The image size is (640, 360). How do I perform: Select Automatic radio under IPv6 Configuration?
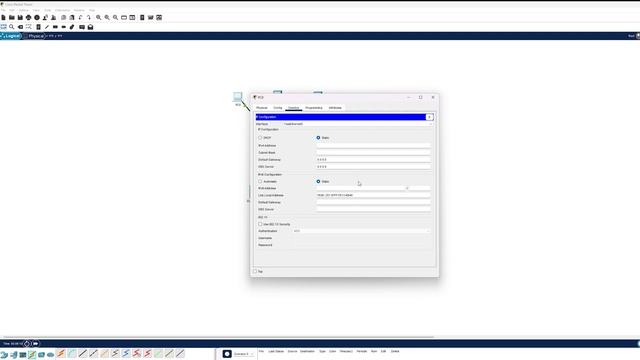260,181
